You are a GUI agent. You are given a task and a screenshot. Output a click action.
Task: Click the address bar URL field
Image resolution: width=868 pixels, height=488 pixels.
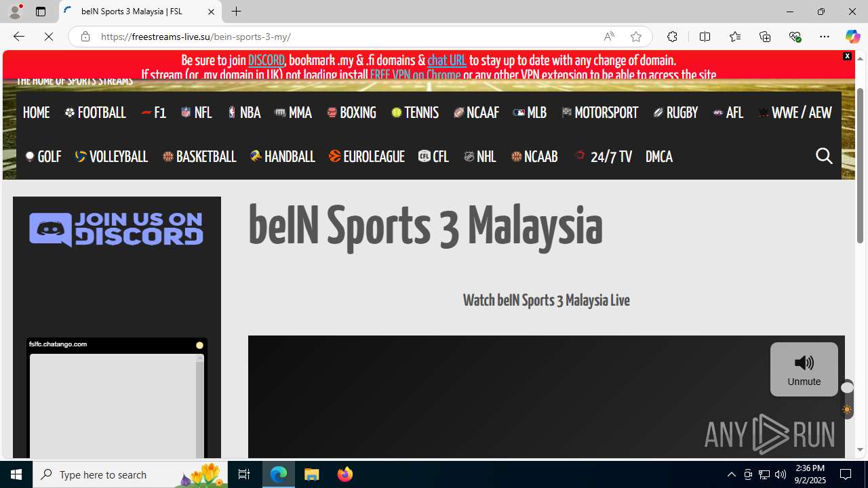point(346,37)
